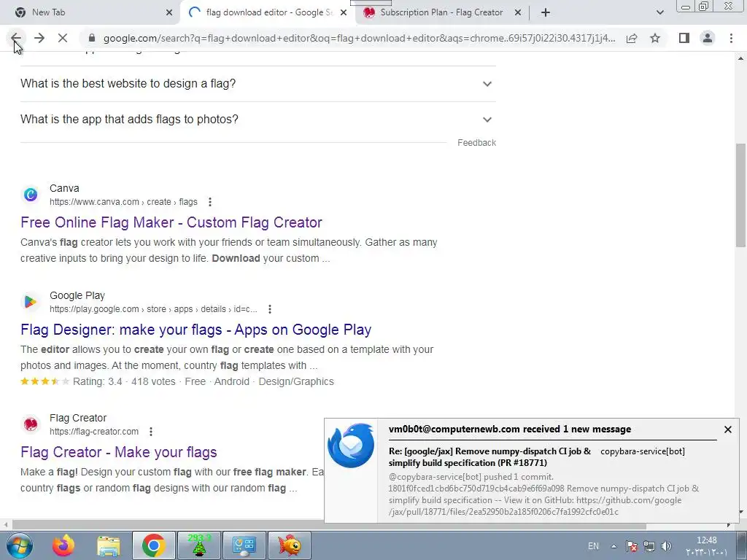Click flag-creator.com URL text
Viewport: 747px width, 560px height.
point(94,432)
